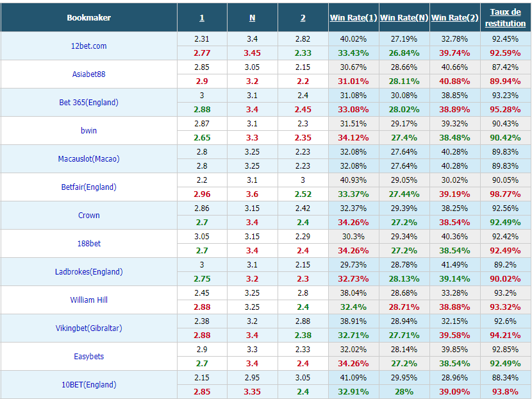Select Crown opening odds 2.86

tap(202, 208)
